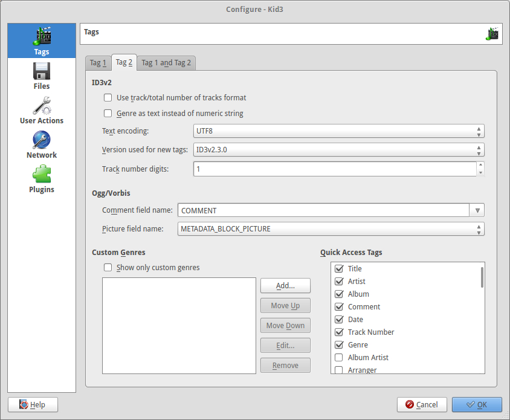Open the Plugins settings page

point(42,179)
